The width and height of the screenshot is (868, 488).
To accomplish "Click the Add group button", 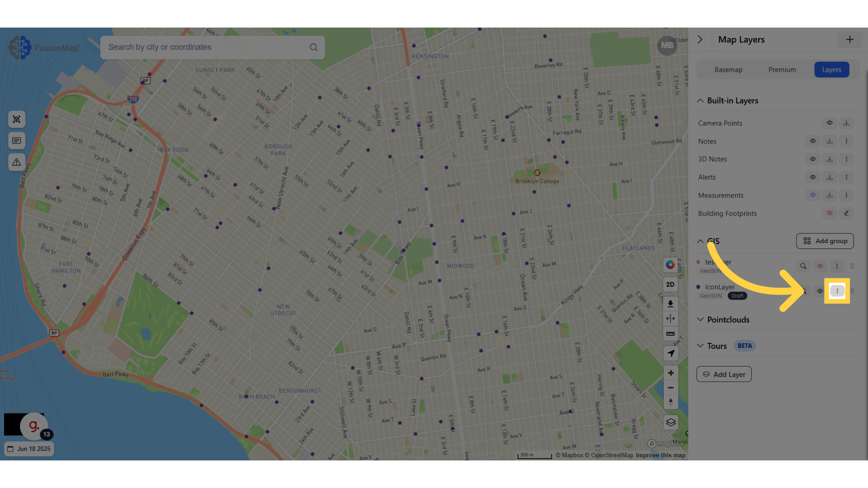I will (825, 241).
